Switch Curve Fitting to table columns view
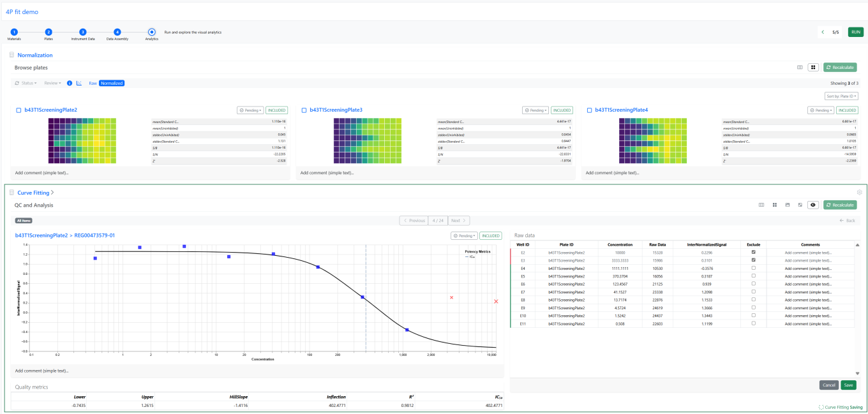This screenshot has height=414, width=868. [761, 205]
